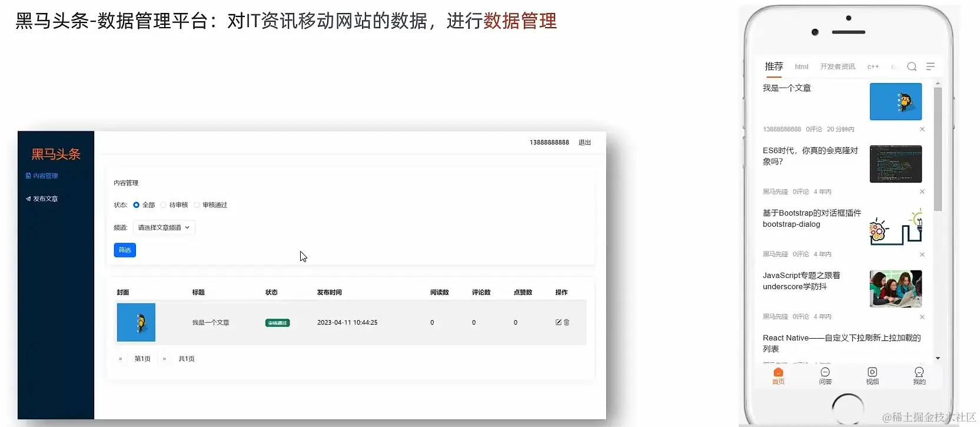Click the publish time 2023-04-11 10:44:25

(347, 323)
